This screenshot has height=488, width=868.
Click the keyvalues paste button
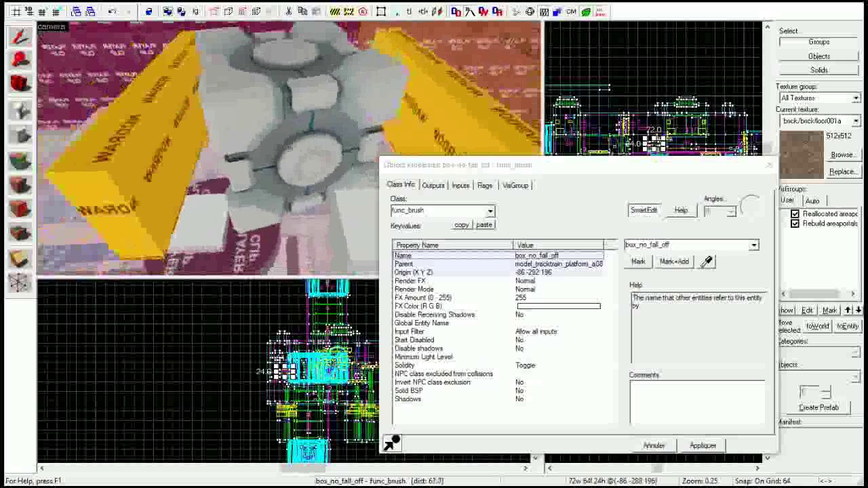[484, 225]
